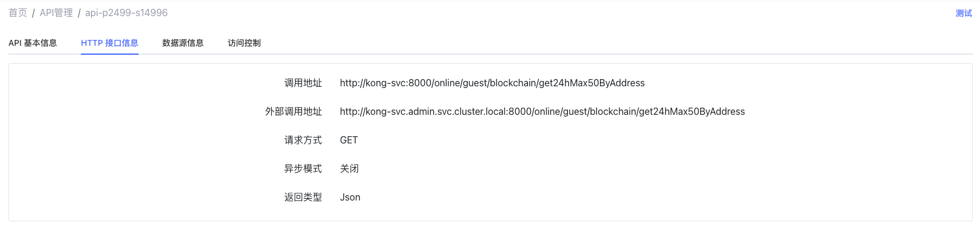
Task: Switch to the API 基本信息 tab
Action: [x=33, y=43]
